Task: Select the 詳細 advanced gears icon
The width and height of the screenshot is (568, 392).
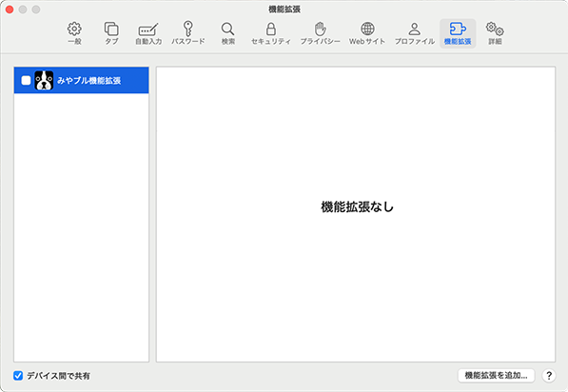Action: [x=495, y=29]
